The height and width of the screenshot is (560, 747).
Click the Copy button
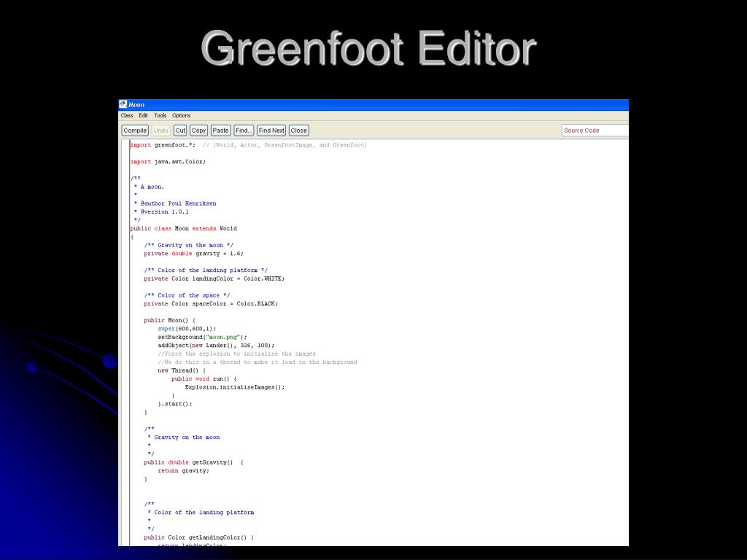198,131
